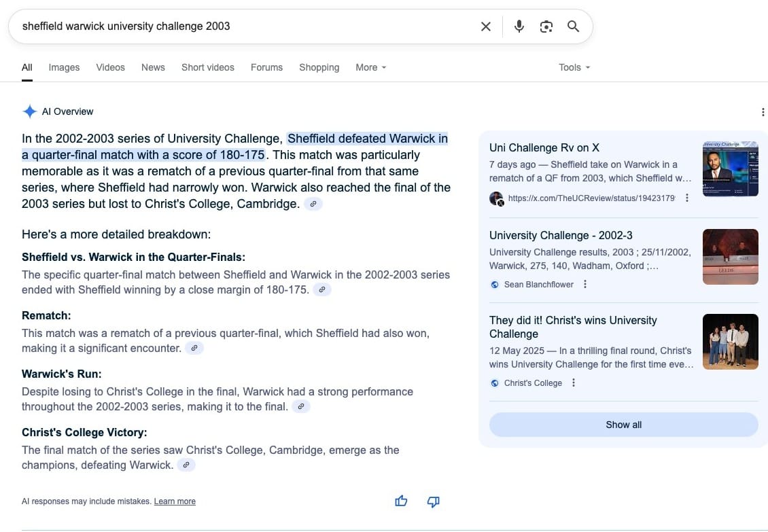768x532 pixels.
Task: Switch to the Short videos tab
Action: [208, 67]
